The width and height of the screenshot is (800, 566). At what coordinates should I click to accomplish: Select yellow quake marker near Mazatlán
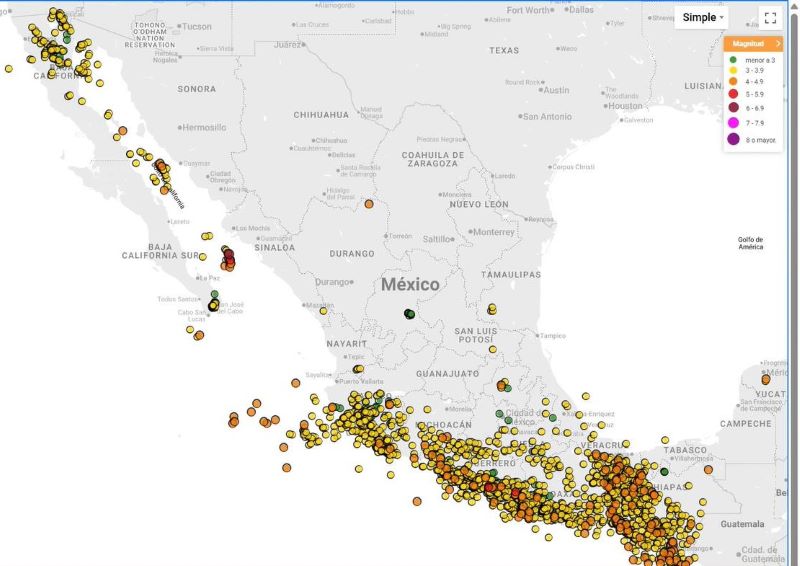click(x=323, y=311)
